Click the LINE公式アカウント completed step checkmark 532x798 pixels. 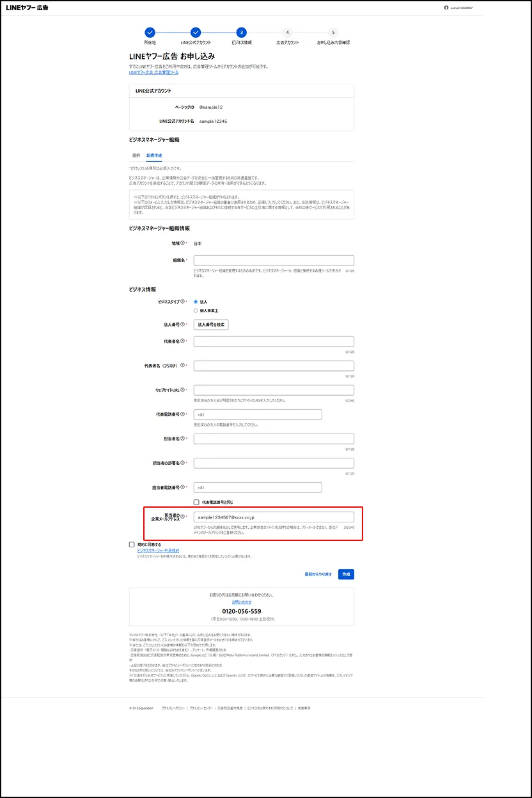point(196,32)
